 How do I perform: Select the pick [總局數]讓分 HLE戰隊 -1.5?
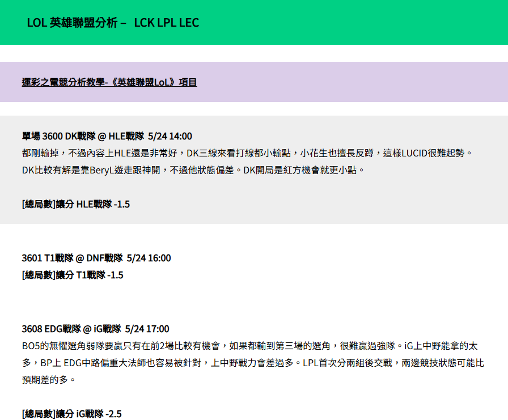[76, 204]
